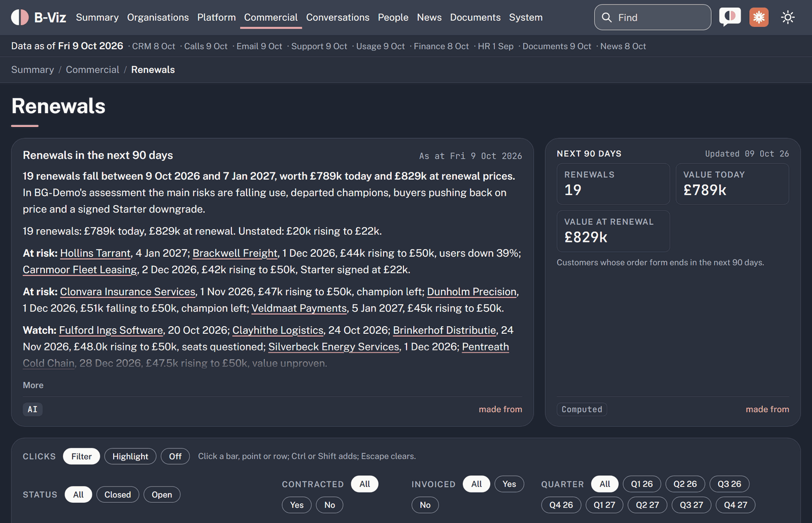The height and width of the screenshot is (523, 812).
Task: Filter Quarter to Q2 27
Action: point(648,505)
